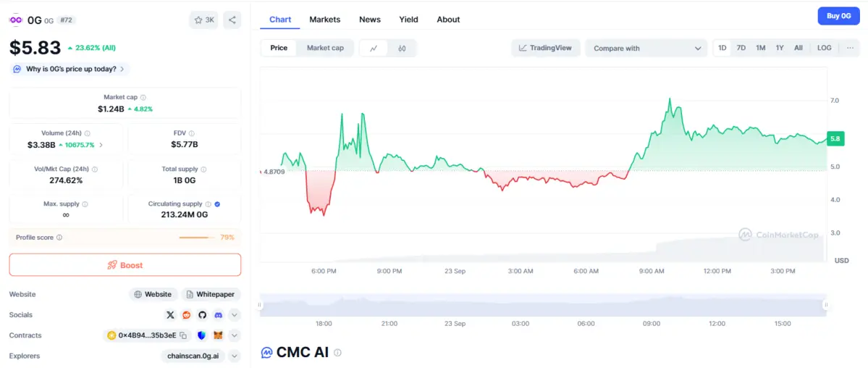Expand the Socials list chevron
This screenshot has width=868, height=368.
(235, 315)
